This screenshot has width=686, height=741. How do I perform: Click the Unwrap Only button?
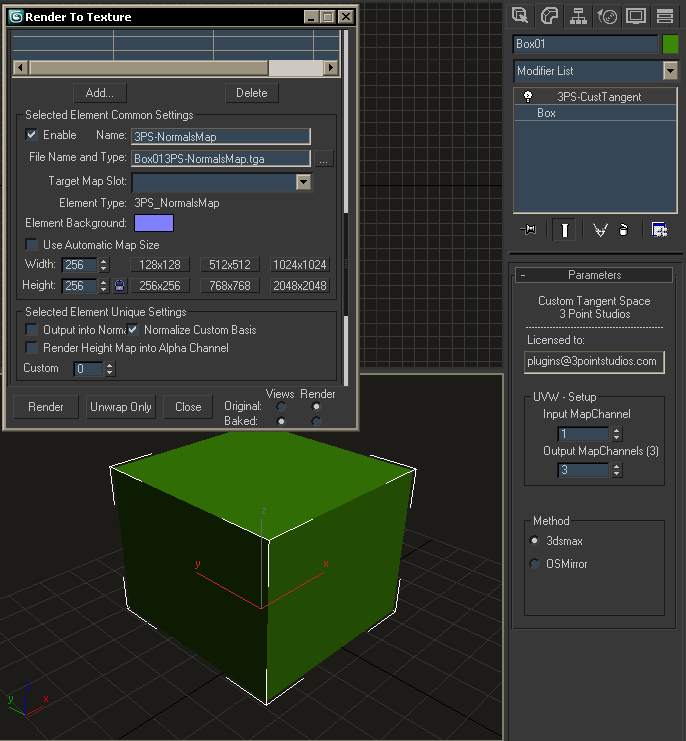pyautogui.click(x=121, y=407)
